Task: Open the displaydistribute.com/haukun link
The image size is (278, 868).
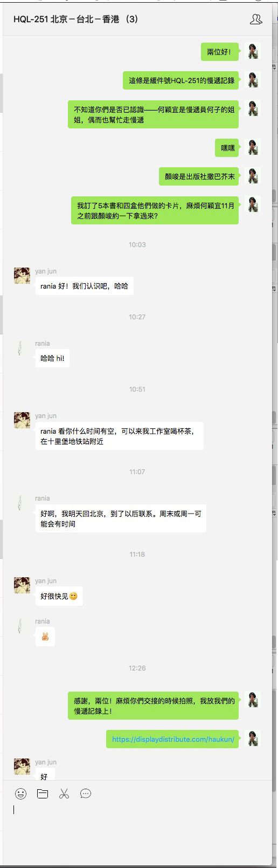Action: click(173, 739)
